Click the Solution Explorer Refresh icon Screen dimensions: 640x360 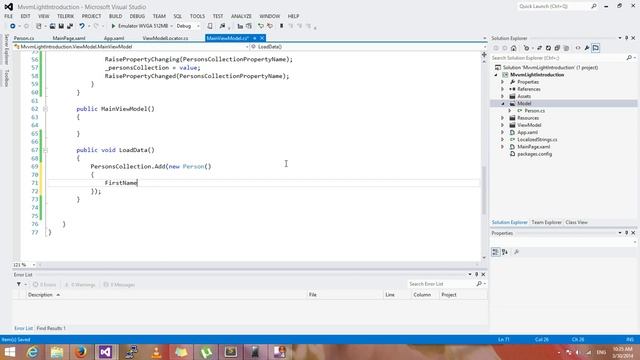pyautogui.click(x=548, y=48)
